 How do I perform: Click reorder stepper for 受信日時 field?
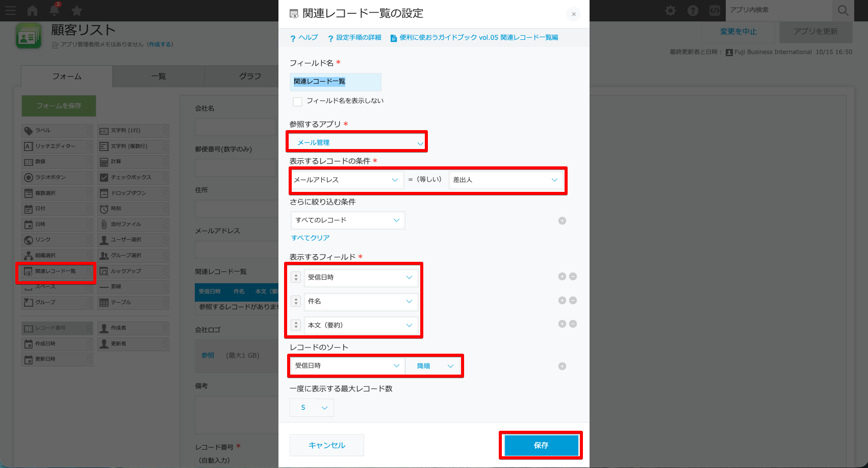click(x=296, y=277)
